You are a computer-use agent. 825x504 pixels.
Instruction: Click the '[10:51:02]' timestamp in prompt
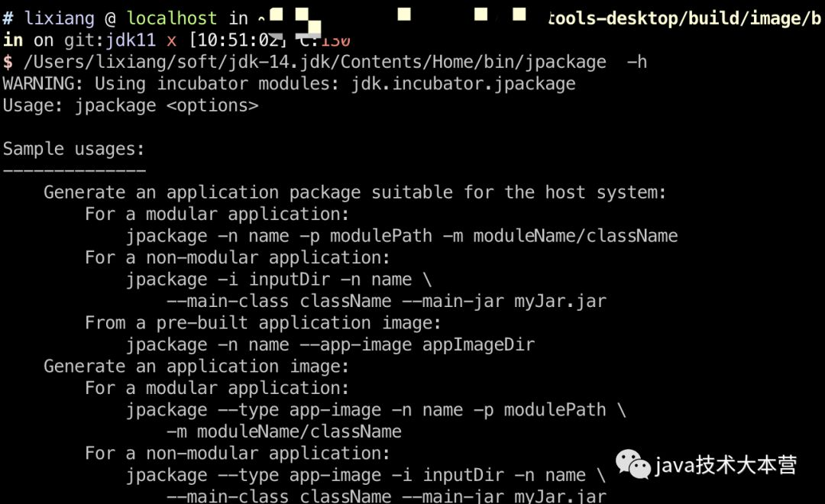238,40
